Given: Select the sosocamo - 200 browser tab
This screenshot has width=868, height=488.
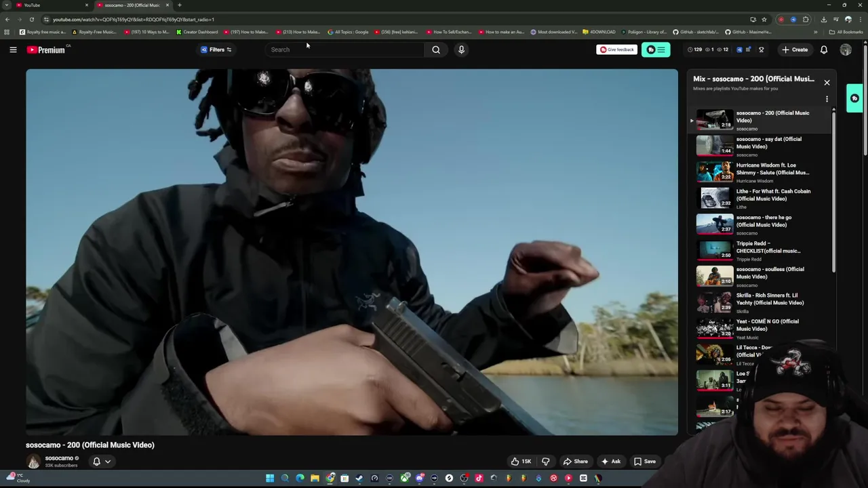Looking at the screenshot, I should tap(132, 5).
